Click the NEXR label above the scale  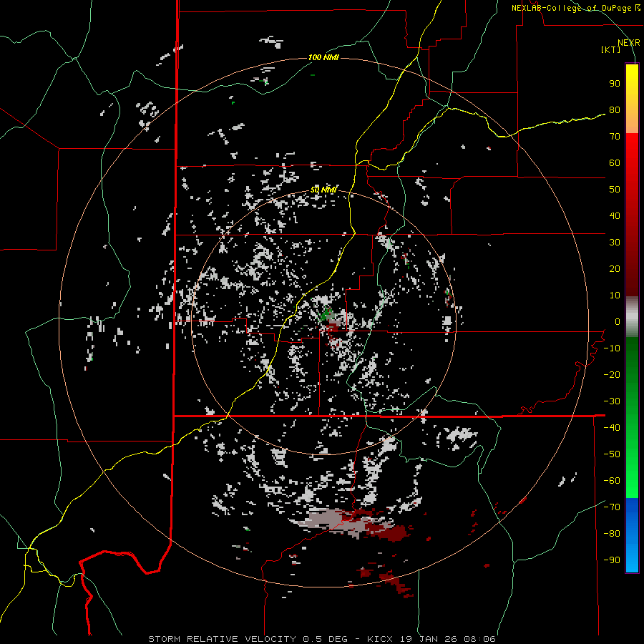(x=629, y=43)
